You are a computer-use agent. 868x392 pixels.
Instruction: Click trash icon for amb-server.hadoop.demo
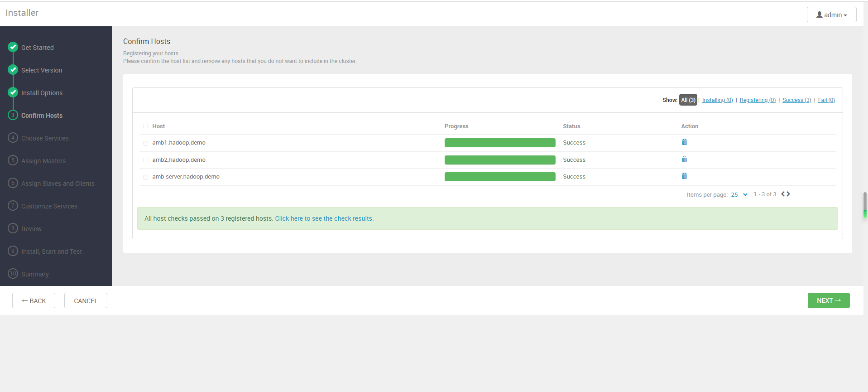click(x=684, y=176)
